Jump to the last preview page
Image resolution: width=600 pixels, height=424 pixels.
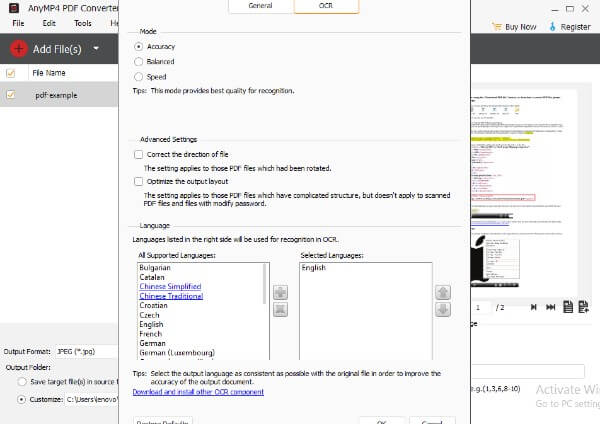point(550,307)
